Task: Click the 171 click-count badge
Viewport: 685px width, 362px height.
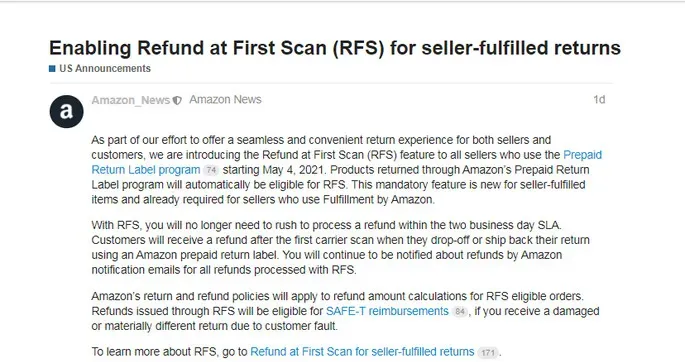Action: click(x=488, y=353)
